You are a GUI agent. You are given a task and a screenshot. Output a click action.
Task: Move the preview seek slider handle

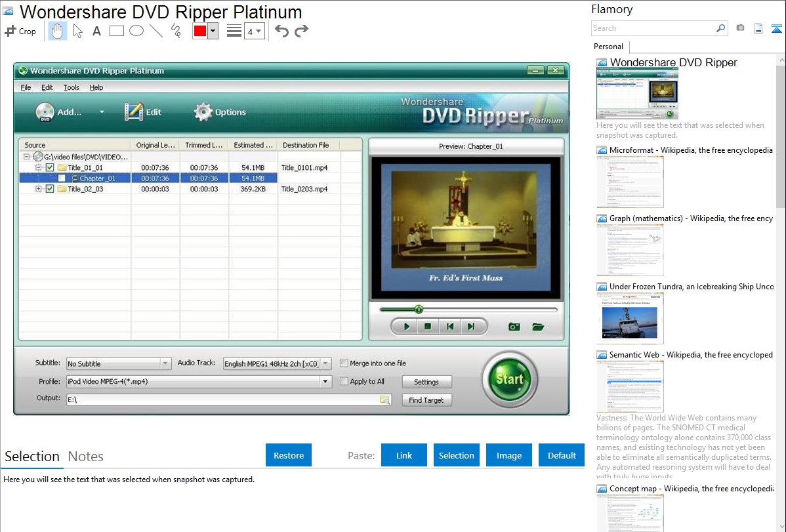pyautogui.click(x=419, y=310)
